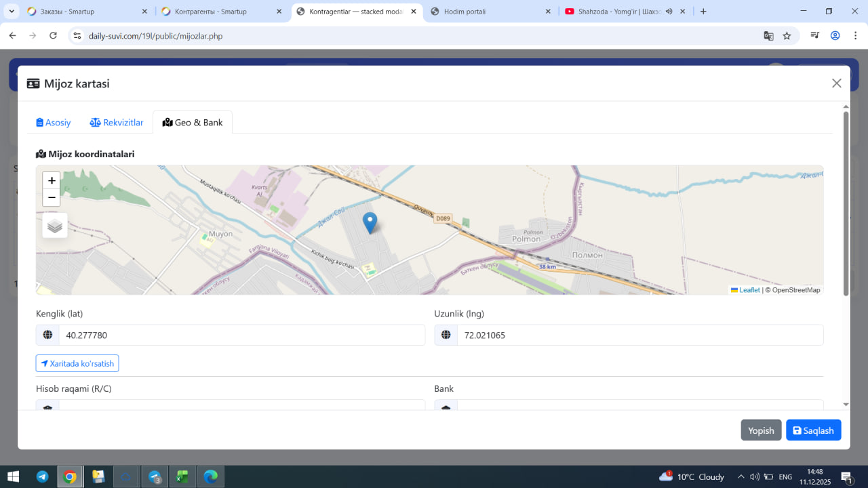Click the blue location marker pin
This screenshot has width=868, height=488.
(x=370, y=222)
